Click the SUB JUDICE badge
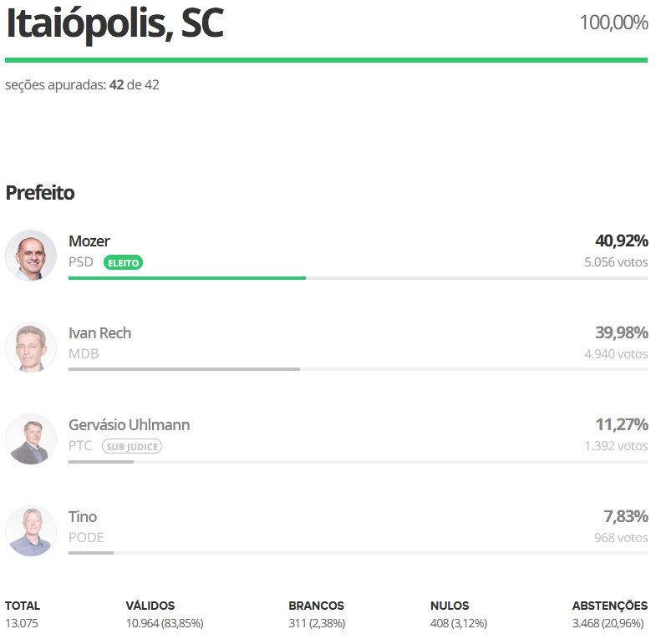 [x=131, y=446]
